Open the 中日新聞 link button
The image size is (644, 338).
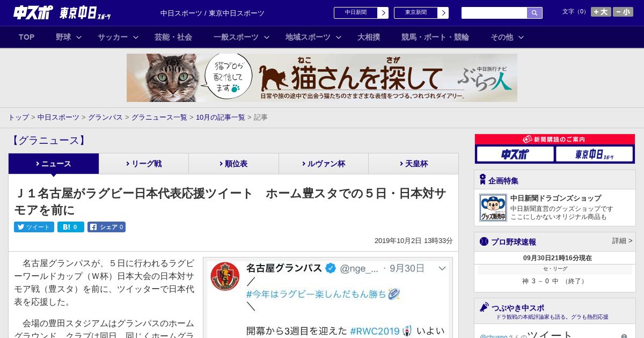pos(361,13)
